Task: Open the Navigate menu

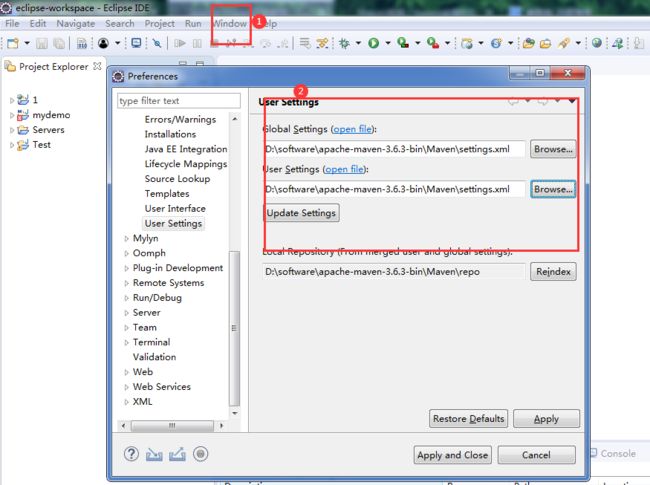Action: [75, 24]
